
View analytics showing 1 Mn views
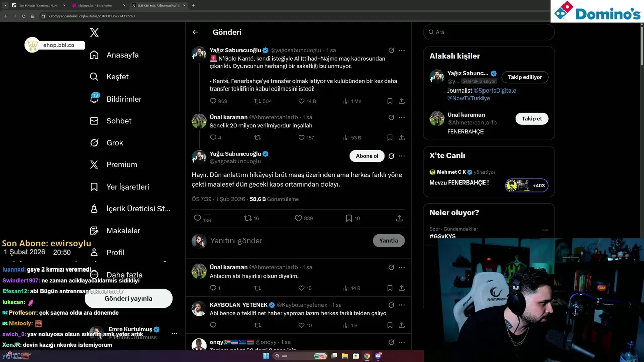352,101
